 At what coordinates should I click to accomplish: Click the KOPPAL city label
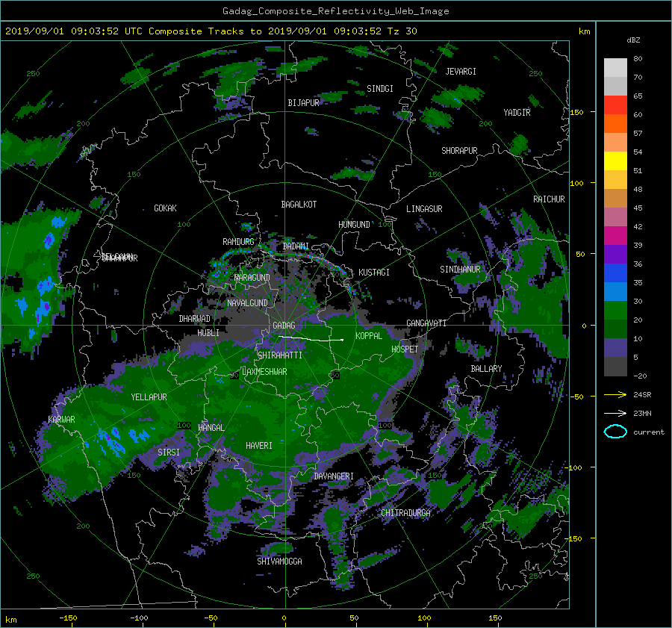pos(369,335)
